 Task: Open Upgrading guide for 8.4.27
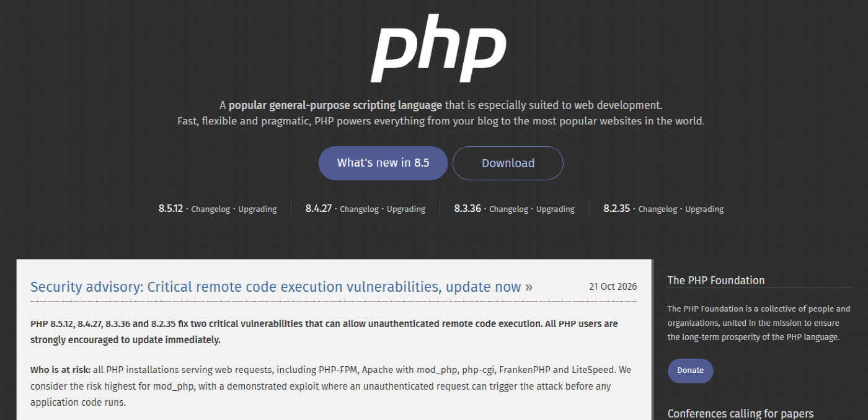(x=406, y=209)
